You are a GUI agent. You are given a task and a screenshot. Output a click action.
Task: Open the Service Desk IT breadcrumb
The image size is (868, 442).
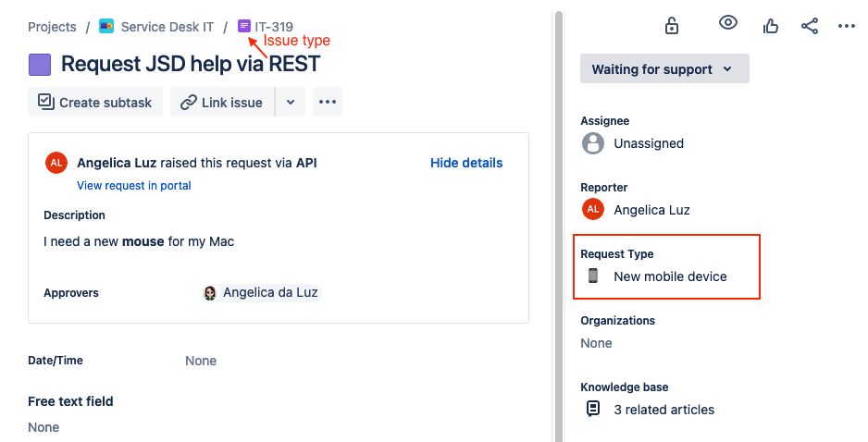pyautogui.click(x=167, y=27)
